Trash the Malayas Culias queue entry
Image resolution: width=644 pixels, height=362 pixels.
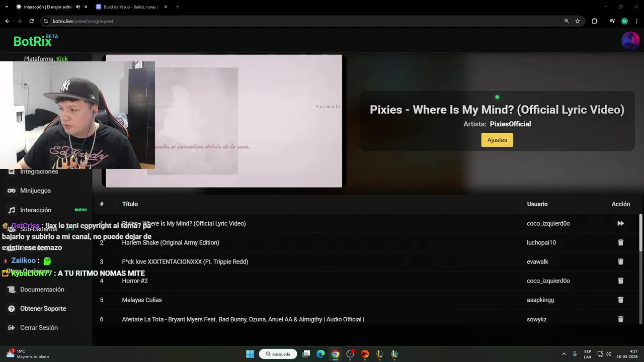(x=620, y=300)
